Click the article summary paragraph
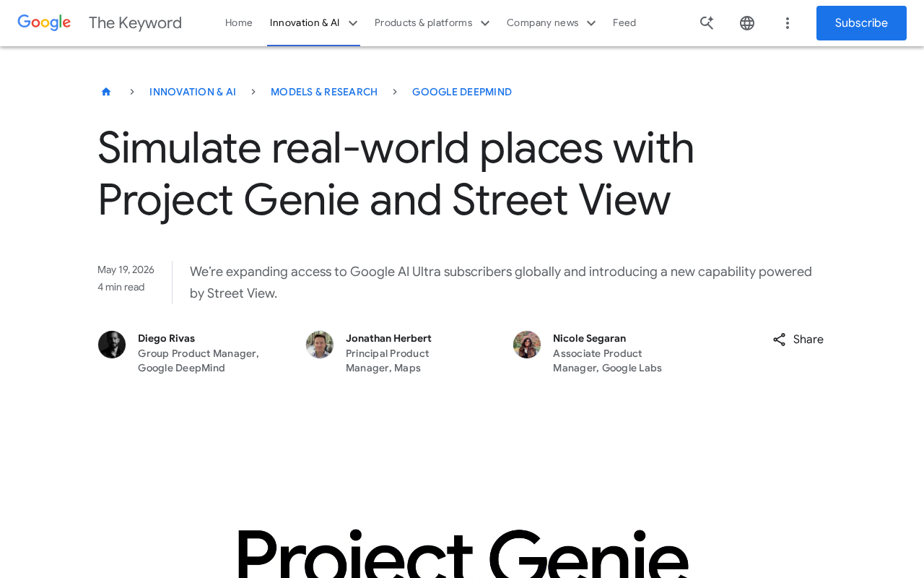This screenshot has width=924, height=578. point(501,282)
